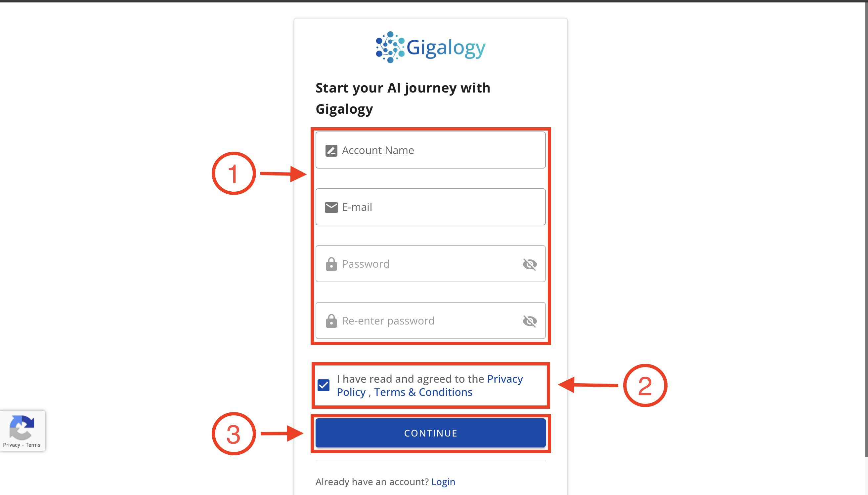Click the Login link
Image resolution: width=868 pixels, height=495 pixels.
(444, 481)
